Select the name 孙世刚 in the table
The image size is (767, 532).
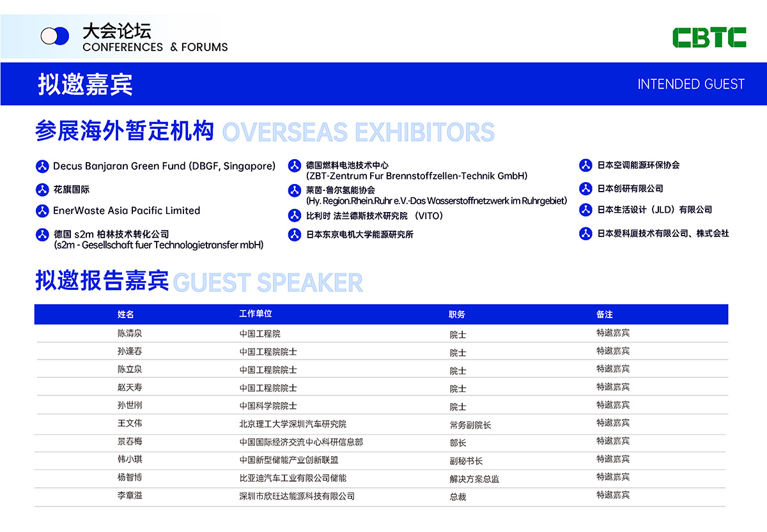(130, 406)
